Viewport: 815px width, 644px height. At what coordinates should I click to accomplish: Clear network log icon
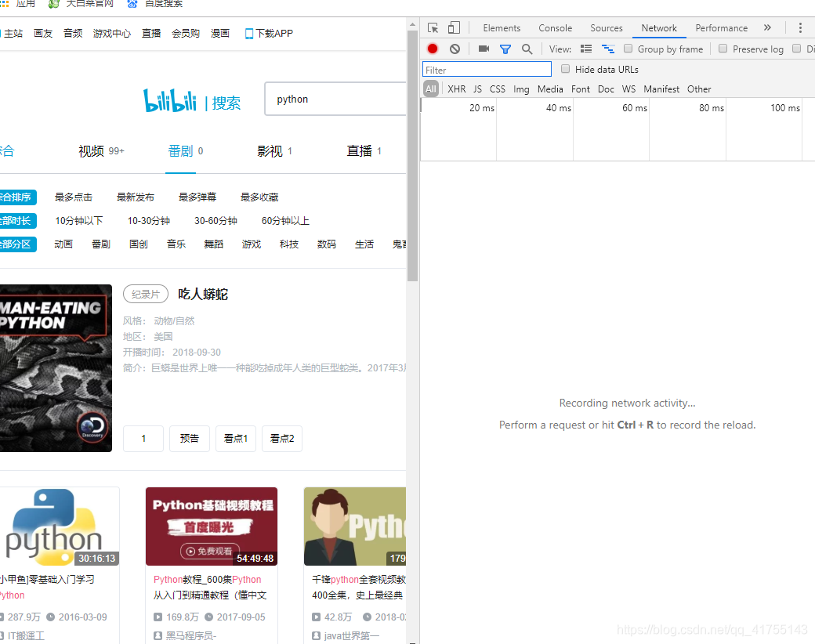[455, 49]
